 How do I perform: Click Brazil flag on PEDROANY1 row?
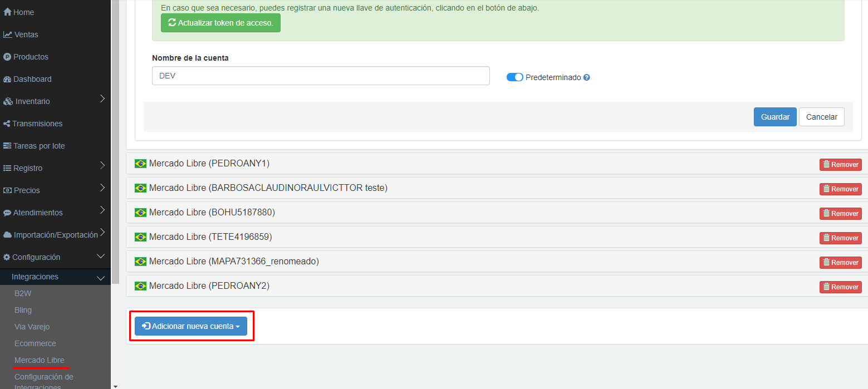(140, 164)
